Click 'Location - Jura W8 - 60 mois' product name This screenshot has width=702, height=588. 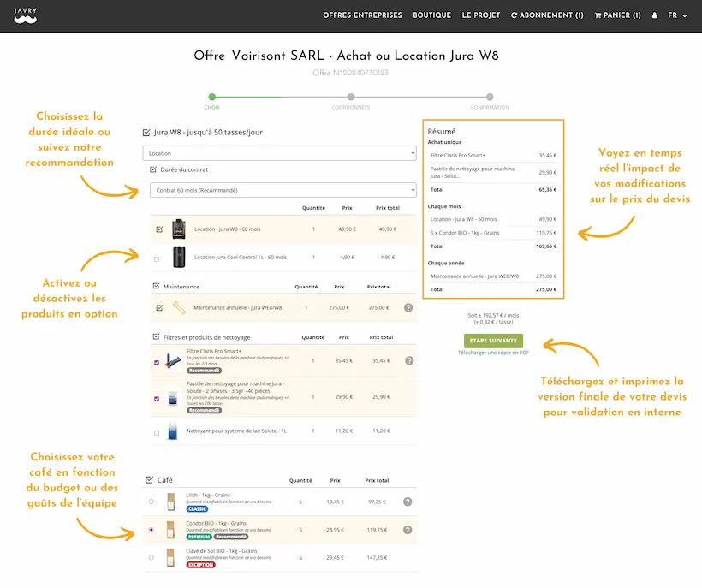228,229
